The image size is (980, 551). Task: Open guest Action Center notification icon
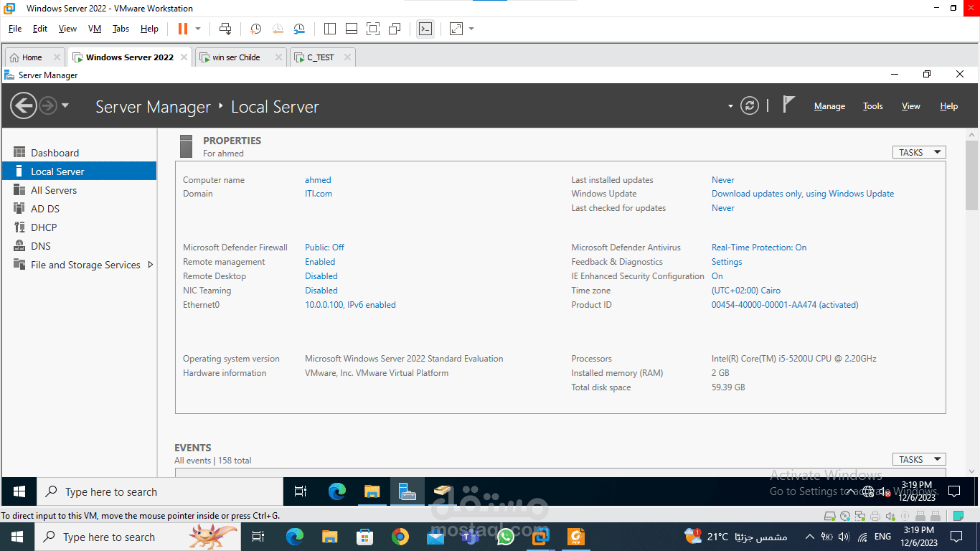pos(954,491)
